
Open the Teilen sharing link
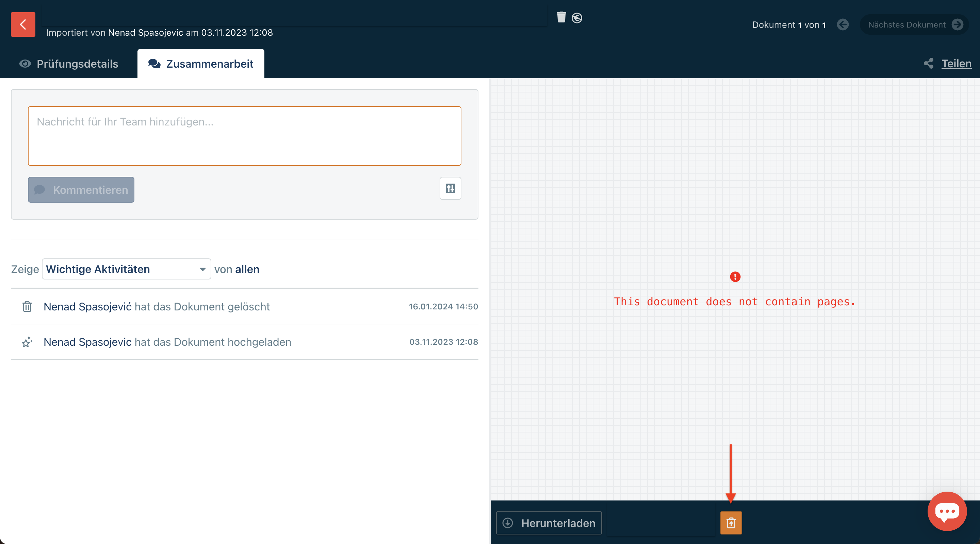point(956,64)
